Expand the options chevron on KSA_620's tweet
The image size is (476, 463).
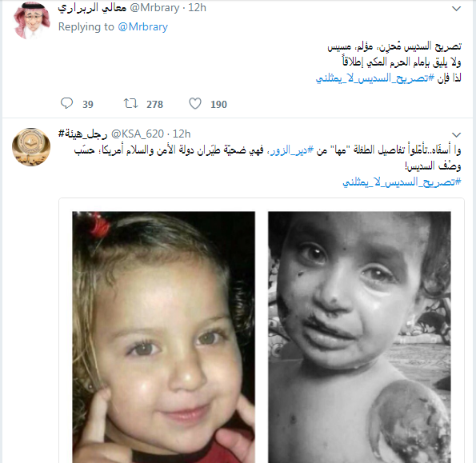(456, 134)
